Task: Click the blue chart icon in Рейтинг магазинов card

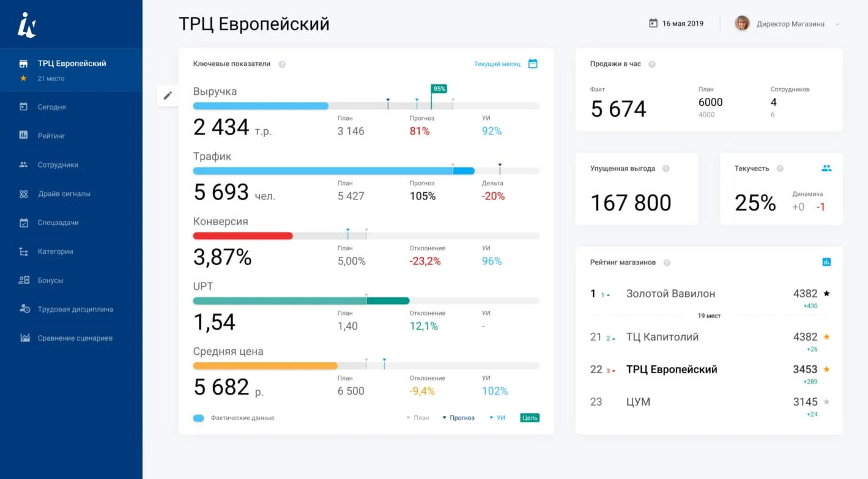Action: pos(826,262)
